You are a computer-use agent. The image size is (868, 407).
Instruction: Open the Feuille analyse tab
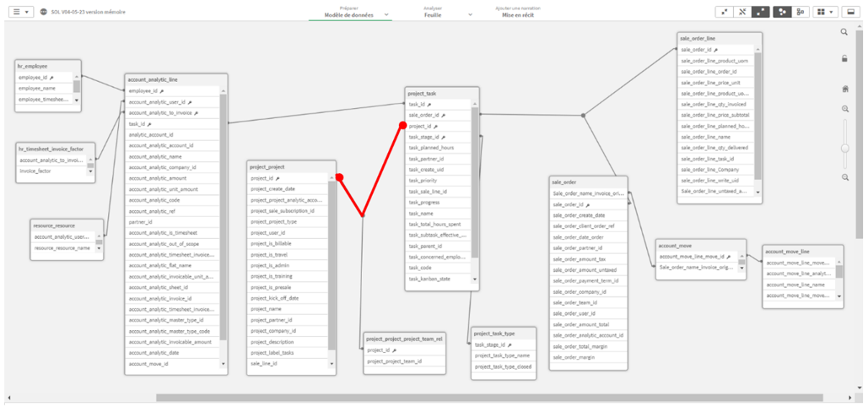click(433, 12)
